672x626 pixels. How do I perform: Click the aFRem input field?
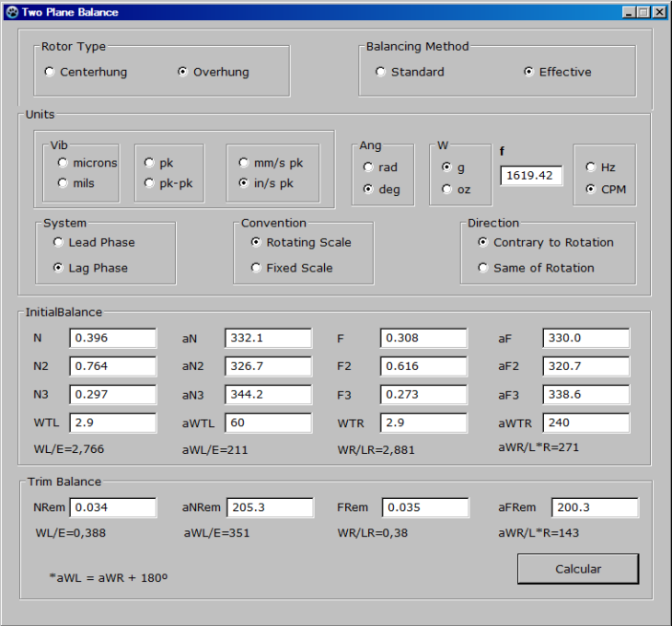click(x=595, y=507)
